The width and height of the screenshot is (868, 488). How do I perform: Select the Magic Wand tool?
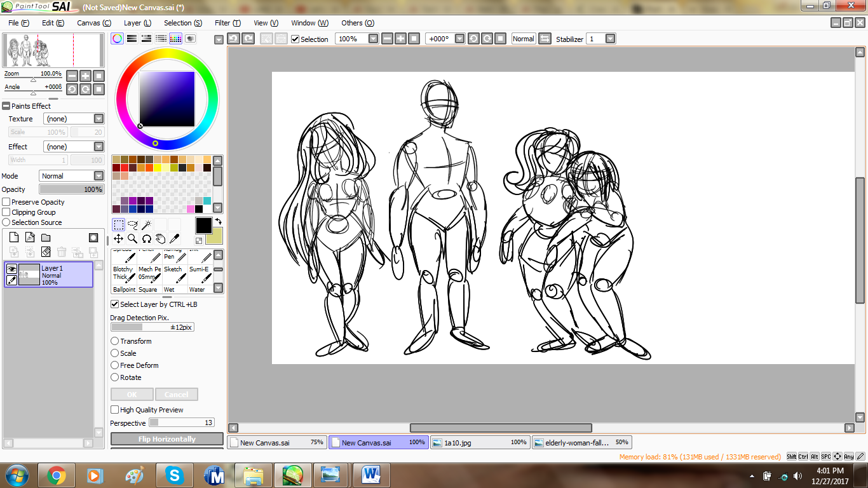pyautogui.click(x=147, y=224)
